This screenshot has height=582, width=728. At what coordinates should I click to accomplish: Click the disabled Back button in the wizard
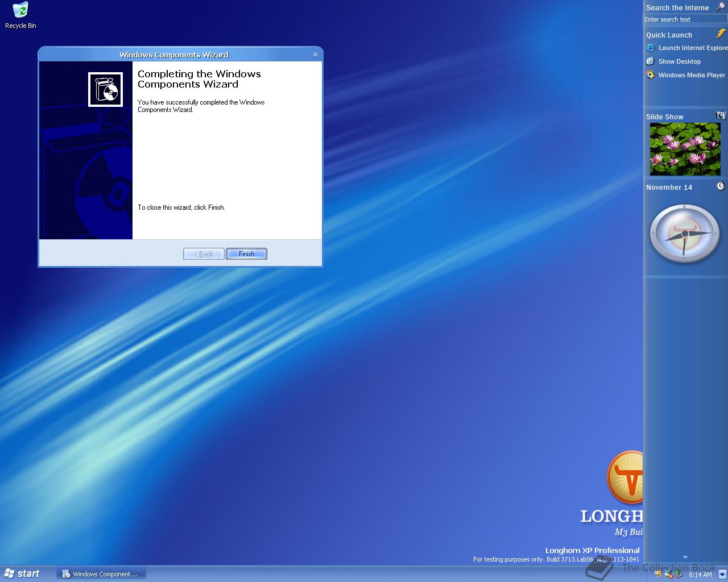tap(204, 254)
